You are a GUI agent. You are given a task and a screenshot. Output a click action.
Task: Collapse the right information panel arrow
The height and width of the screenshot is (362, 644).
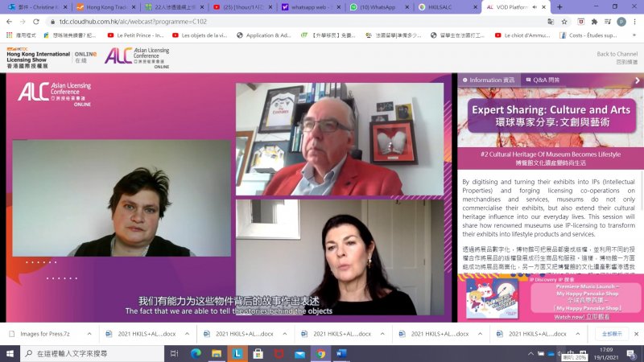coord(637,80)
